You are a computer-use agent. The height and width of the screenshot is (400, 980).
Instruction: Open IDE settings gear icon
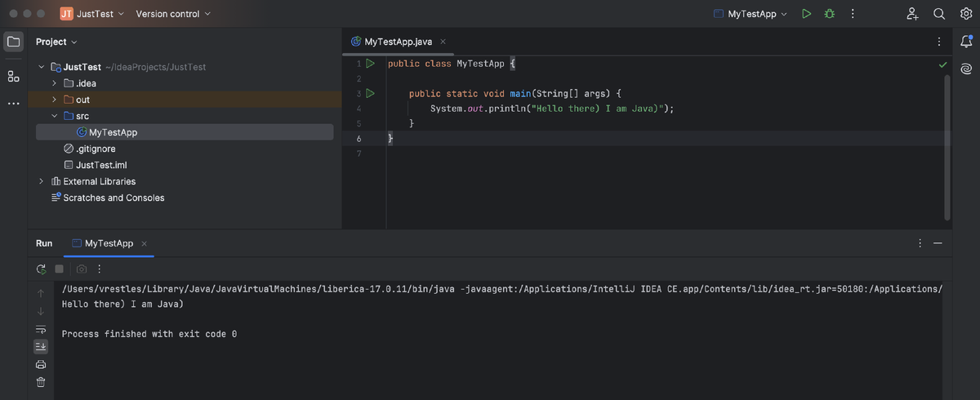pyautogui.click(x=965, y=14)
